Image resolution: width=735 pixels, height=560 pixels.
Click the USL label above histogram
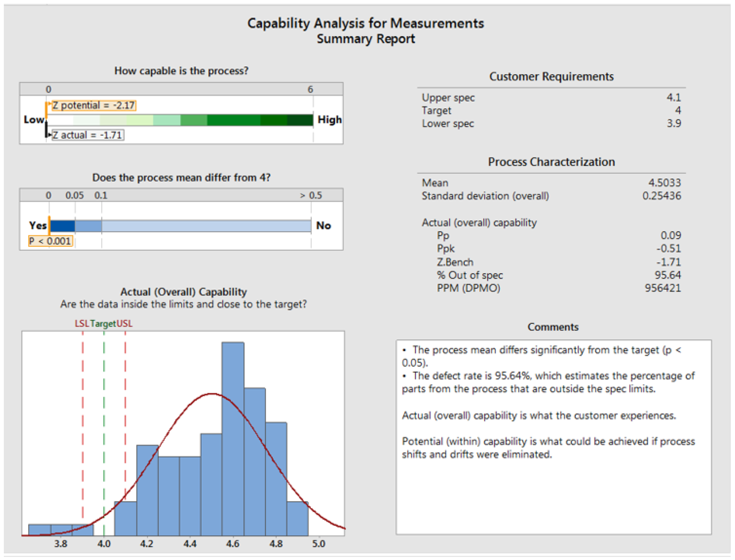125,323
